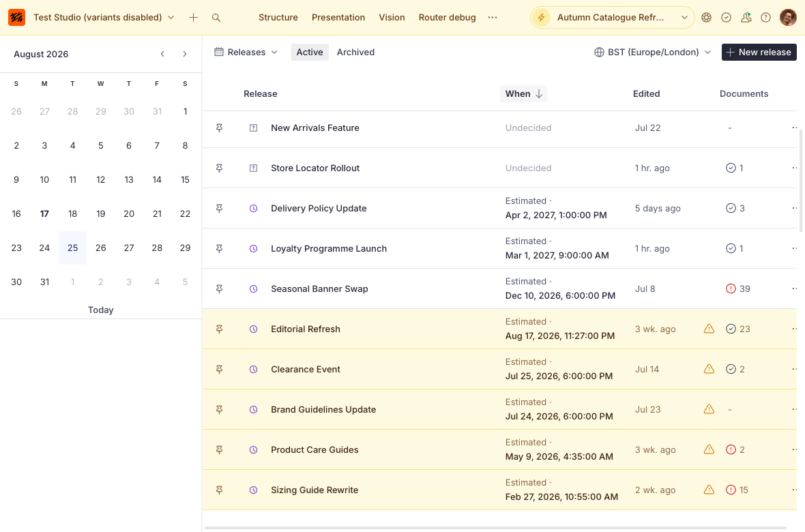805x532 pixels.
Task: Click the clock icon for Clearance Event
Action: pos(253,369)
